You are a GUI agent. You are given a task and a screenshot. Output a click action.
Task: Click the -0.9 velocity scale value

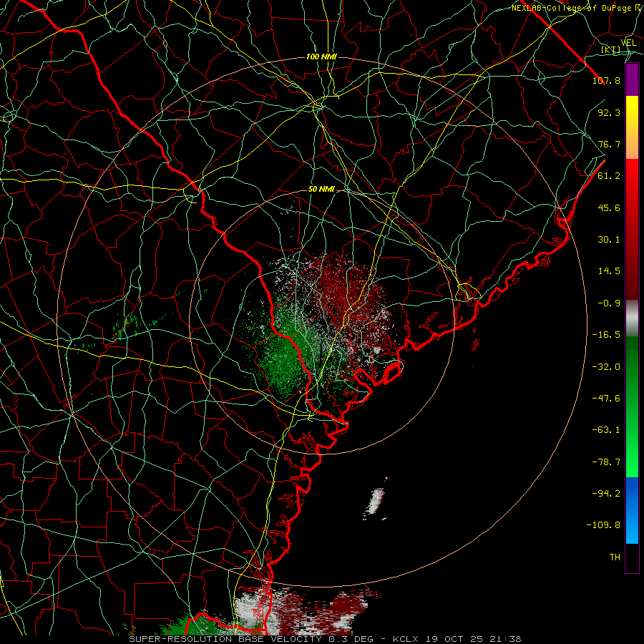coord(609,303)
